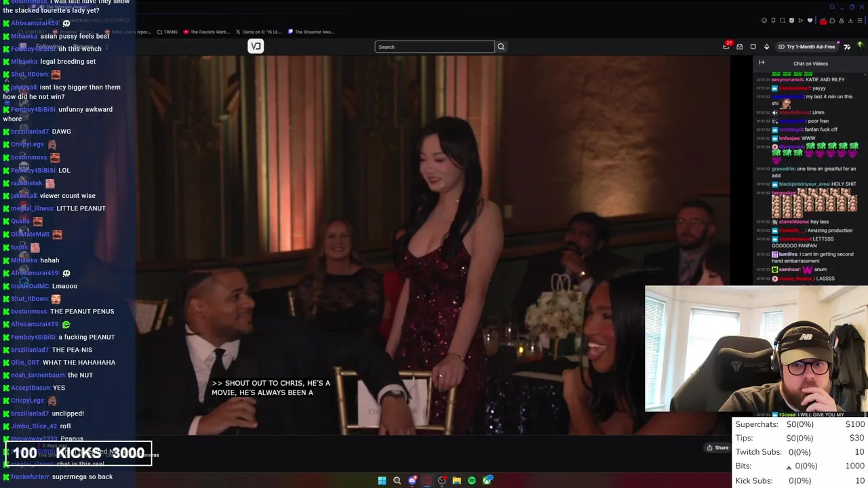Open Spotify from the taskbar
868x488 pixels.
(472, 481)
